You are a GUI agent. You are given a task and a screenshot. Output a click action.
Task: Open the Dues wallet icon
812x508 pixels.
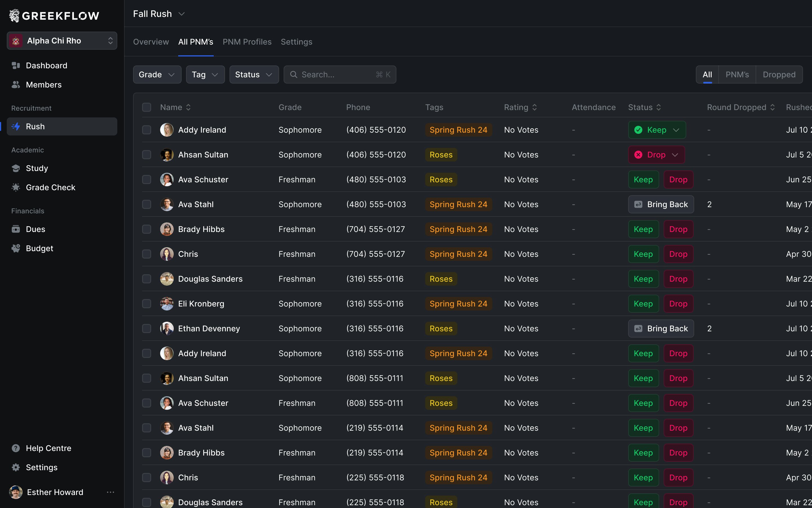pos(16,229)
